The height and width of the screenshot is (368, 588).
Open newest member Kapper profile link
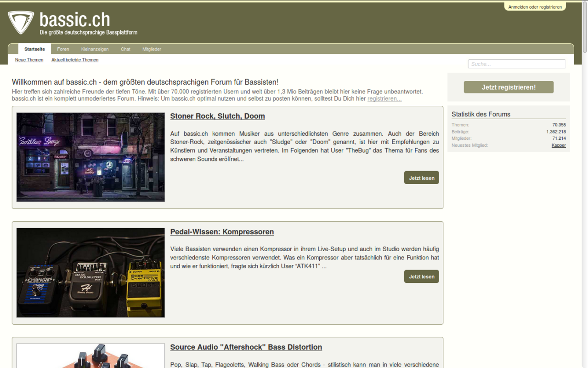pyautogui.click(x=559, y=145)
